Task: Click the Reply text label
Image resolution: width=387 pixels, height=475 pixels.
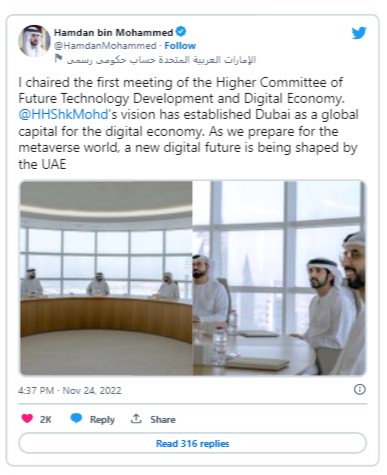Action: (x=102, y=419)
